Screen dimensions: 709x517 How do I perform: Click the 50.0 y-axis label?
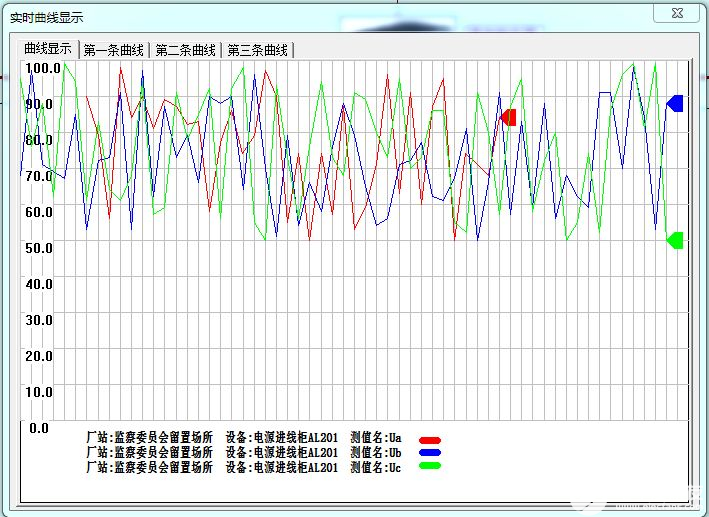39,248
